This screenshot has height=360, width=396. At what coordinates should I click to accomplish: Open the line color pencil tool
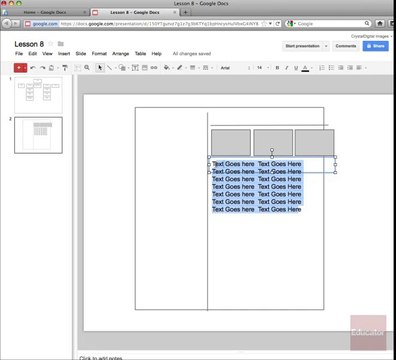pos(180,68)
